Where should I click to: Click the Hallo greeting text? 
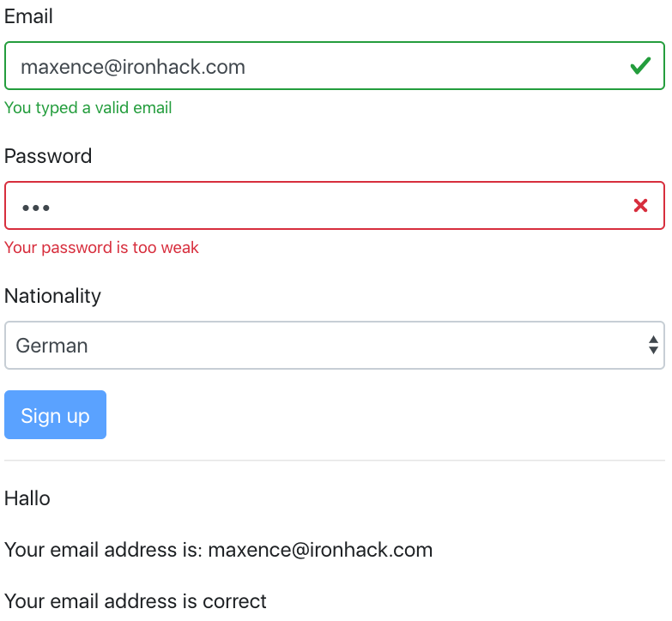coord(27,498)
